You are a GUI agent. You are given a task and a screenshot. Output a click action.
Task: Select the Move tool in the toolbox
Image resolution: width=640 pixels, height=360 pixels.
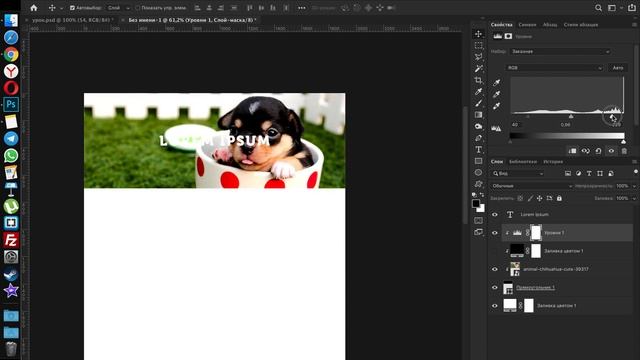click(x=478, y=33)
